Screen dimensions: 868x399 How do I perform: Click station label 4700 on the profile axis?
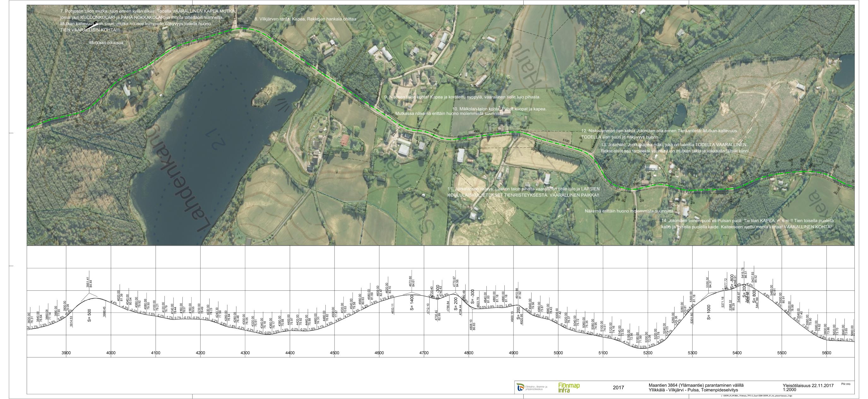(x=424, y=353)
